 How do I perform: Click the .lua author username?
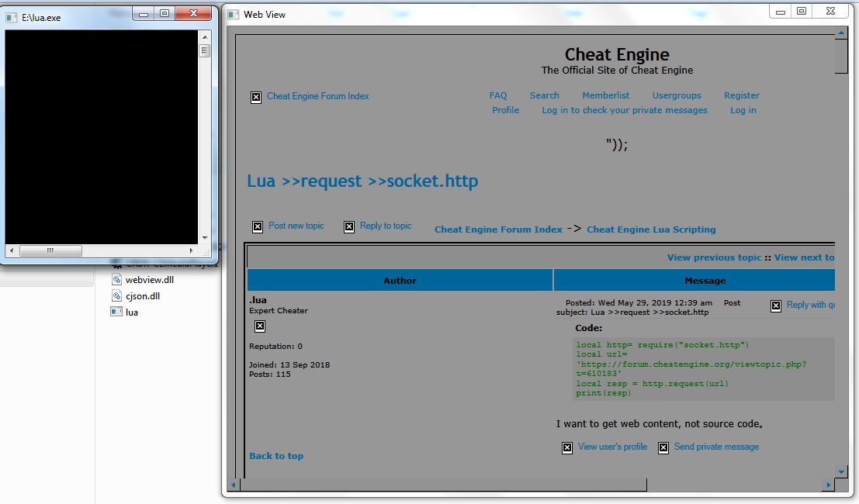click(x=258, y=300)
